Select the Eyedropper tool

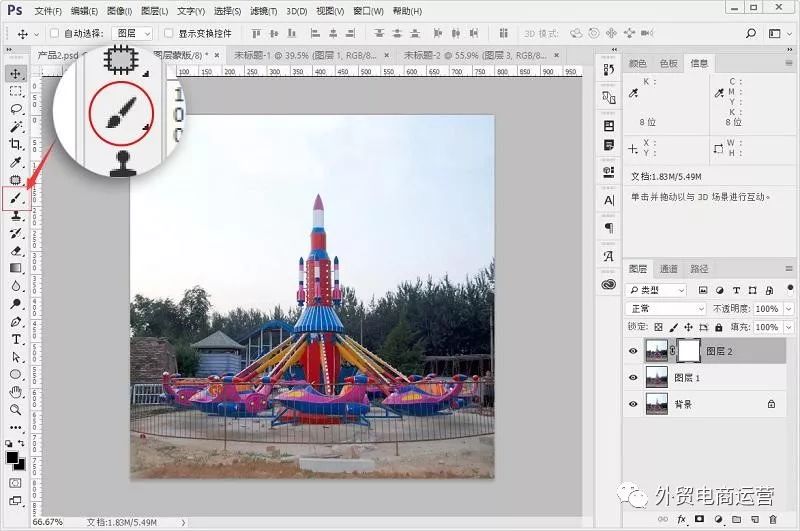pyautogui.click(x=15, y=162)
